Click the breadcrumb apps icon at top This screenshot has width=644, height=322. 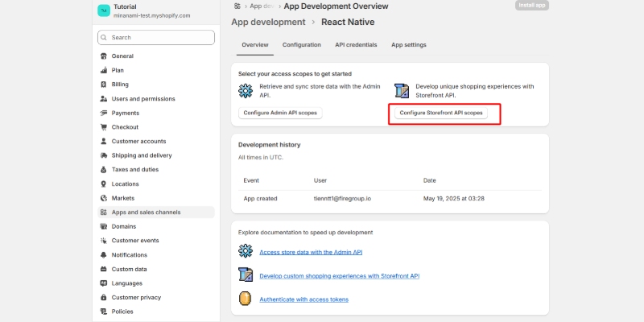[x=237, y=6]
